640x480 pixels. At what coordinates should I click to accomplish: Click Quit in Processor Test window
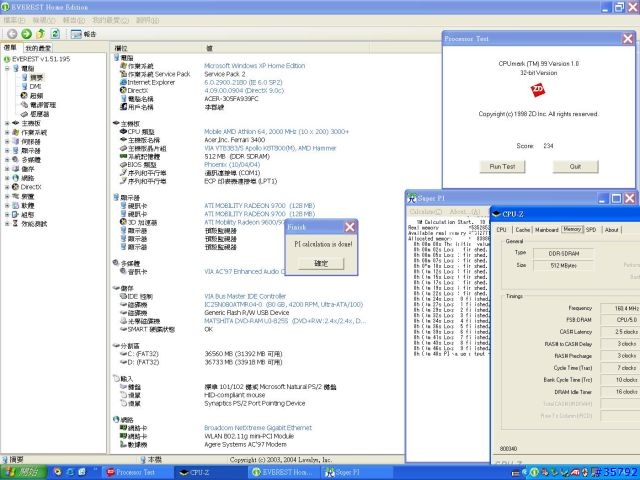(576, 167)
